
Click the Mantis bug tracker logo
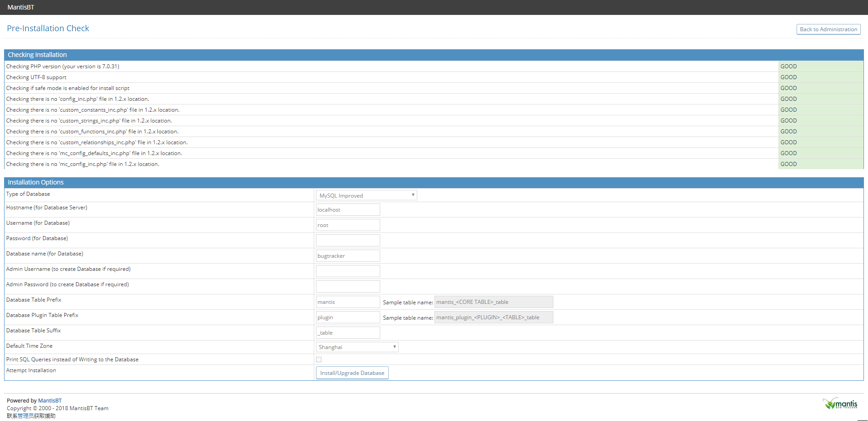pyautogui.click(x=840, y=403)
